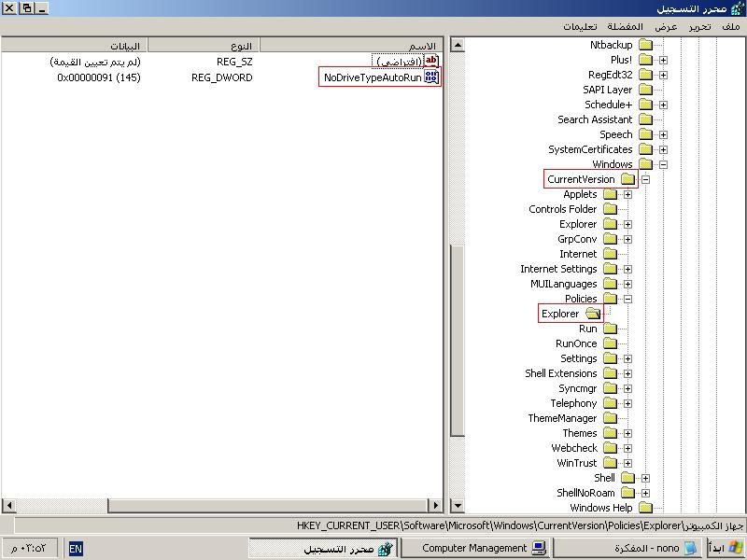Image resolution: width=747 pixels, height=560 pixels.
Task: Select the default string value icon
Action: pyautogui.click(x=431, y=61)
